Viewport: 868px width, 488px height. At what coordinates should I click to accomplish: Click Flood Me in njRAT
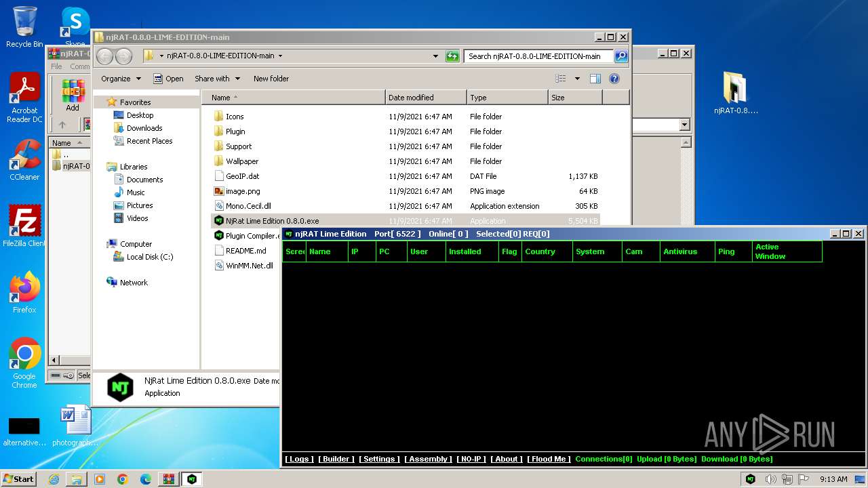point(549,459)
